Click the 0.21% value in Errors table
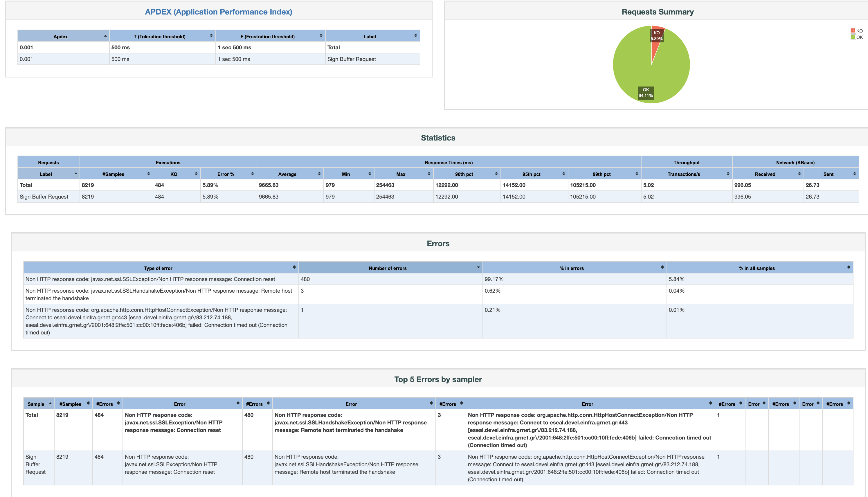The height and width of the screenshot is (497, 868). [x=493, y=310]
